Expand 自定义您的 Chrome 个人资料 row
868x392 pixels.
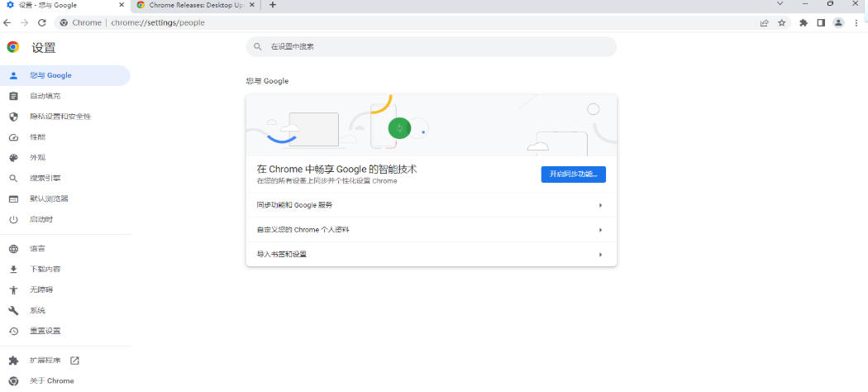pos(432,230)
